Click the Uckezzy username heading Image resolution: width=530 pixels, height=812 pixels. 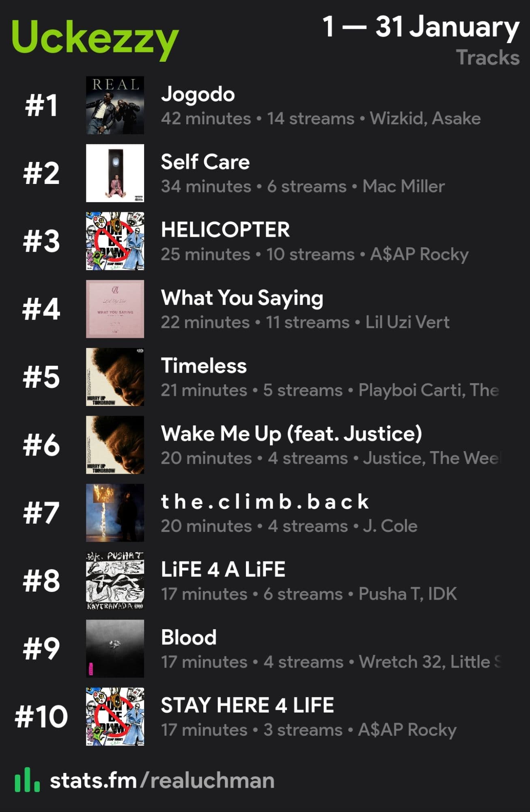coord(95,38)
